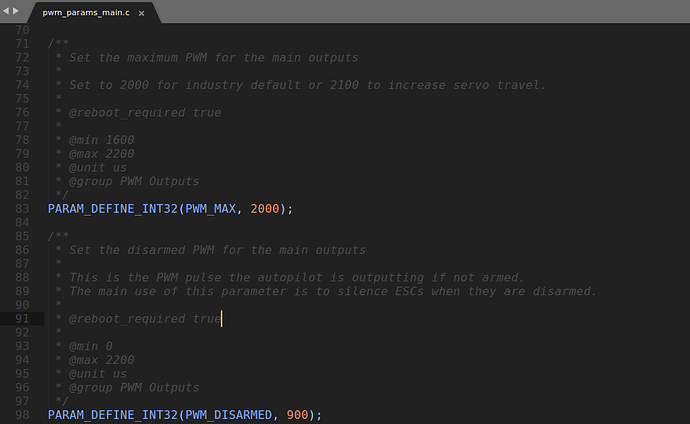Click '@unit us' on line 80
690x424 pixels.
click(x=98, y=168)
